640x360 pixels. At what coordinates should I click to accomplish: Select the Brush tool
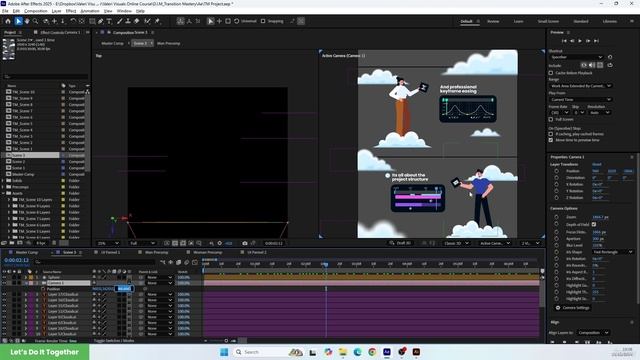pos(120,21)
